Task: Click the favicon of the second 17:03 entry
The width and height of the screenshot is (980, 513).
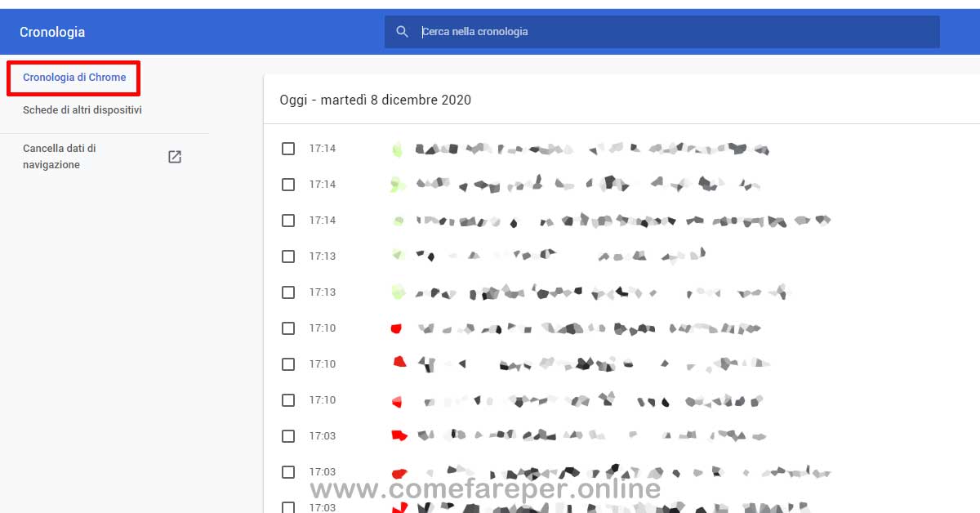Action: coord(397,471)
